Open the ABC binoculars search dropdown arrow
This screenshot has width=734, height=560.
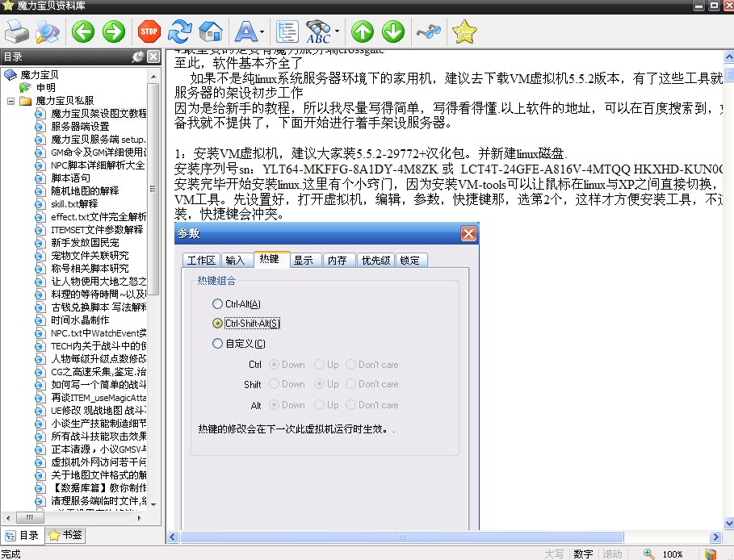coord(338,33)
